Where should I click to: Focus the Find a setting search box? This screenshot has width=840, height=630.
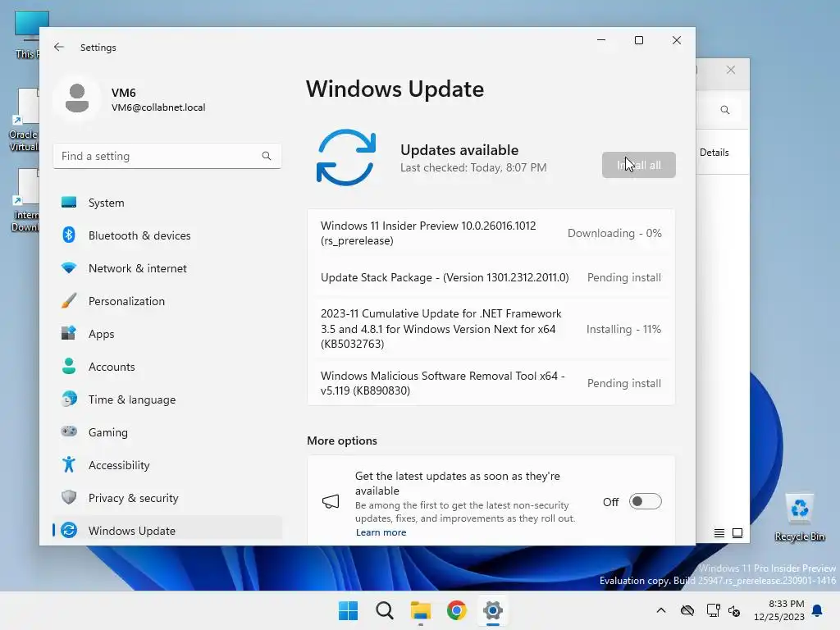pyautogui.click(x=167, y=156)
